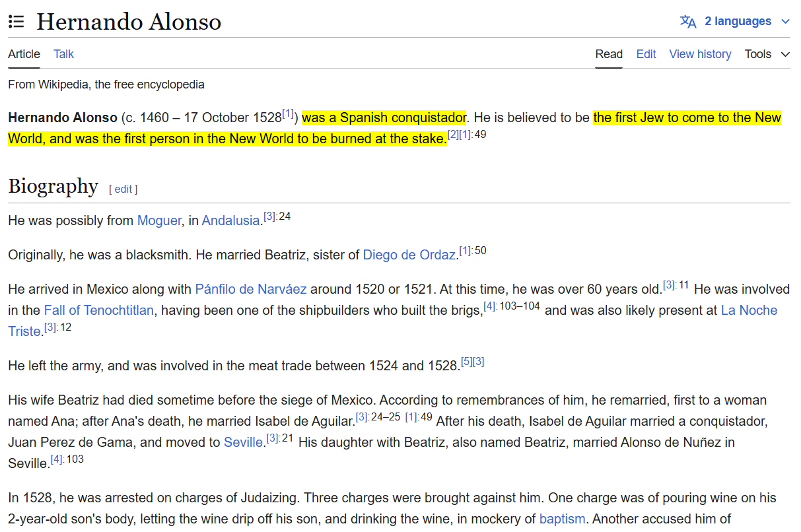Click the Biography section heading

(x=53, y=186)
